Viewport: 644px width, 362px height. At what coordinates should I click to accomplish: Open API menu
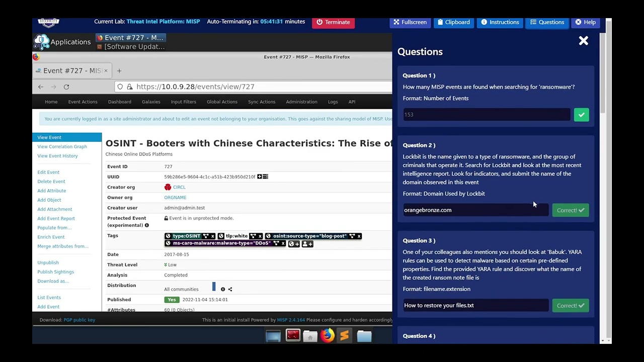click(352, 102)
